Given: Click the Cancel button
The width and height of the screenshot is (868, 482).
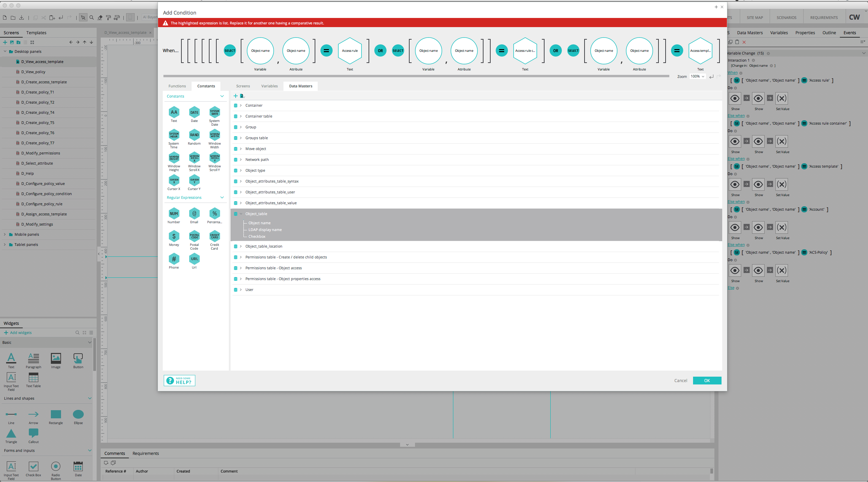Looking at the screenshot, I should point(680,381).
